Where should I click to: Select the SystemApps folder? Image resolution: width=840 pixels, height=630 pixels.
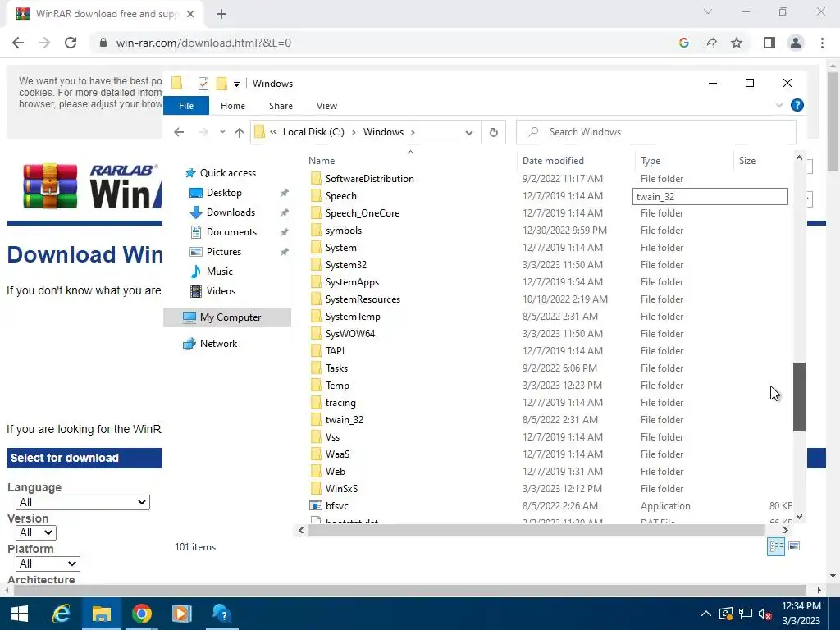point(351,282)
